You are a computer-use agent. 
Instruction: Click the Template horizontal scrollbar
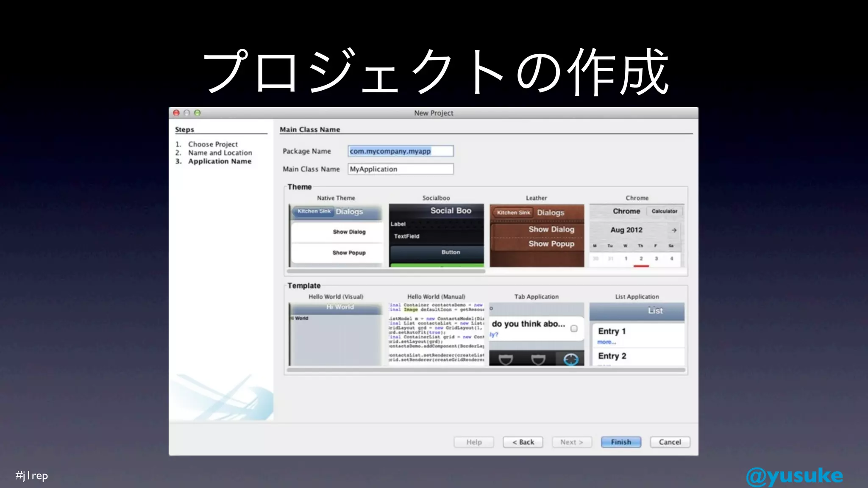point(486,370)
